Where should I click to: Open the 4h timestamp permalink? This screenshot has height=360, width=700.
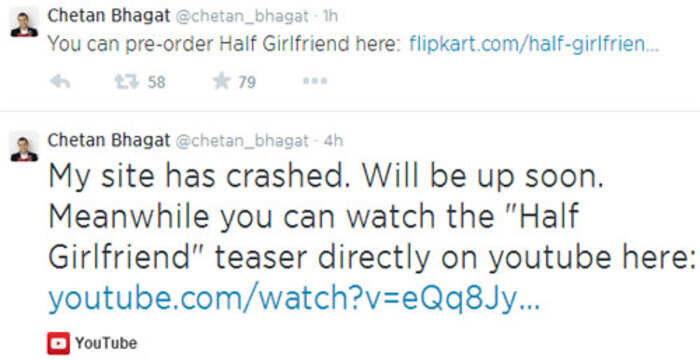tap(333, 140)
